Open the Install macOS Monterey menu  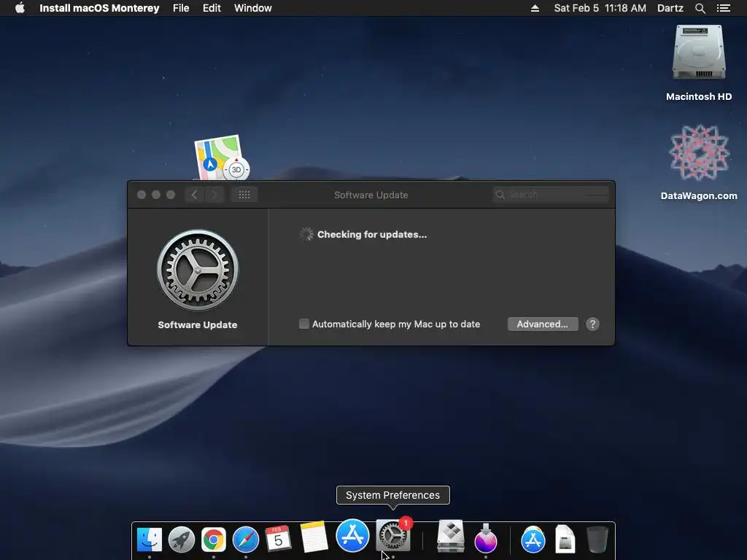tap(99, 8)
